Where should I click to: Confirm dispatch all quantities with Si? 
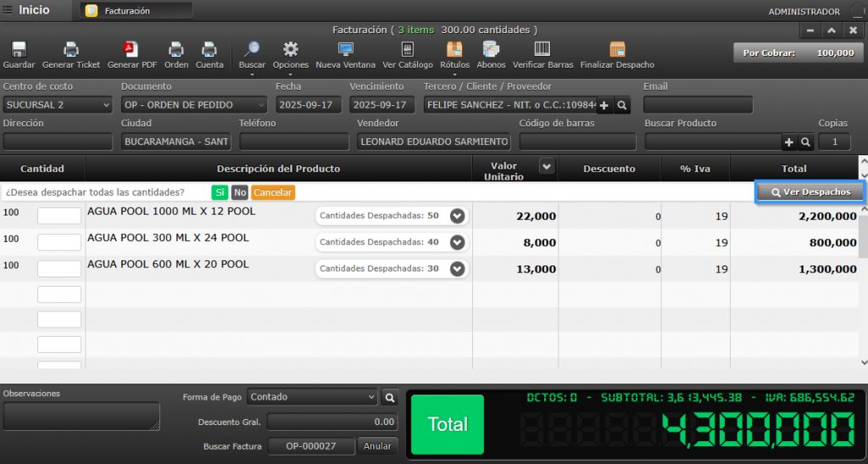[220, 193]
